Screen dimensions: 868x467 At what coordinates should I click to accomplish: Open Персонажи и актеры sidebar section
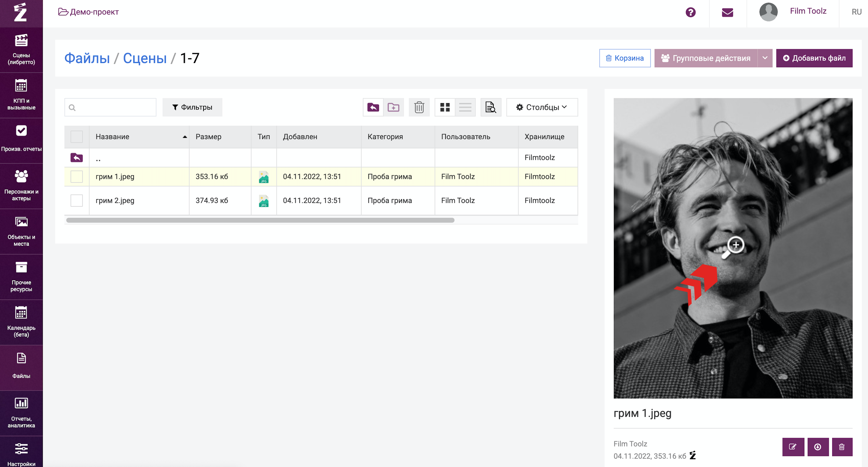tap(21, 186)
